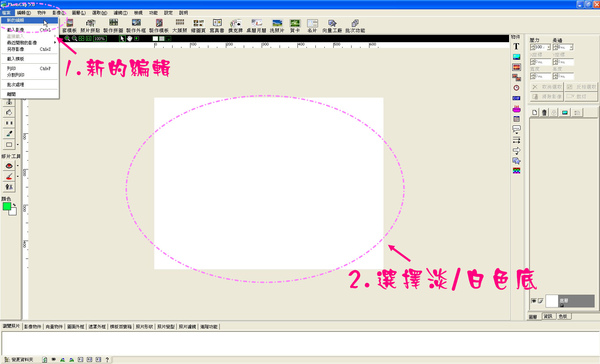Choose 新的編輯 from the file menu
This screenshot has height=364, width=600.
tap(29, 20)
